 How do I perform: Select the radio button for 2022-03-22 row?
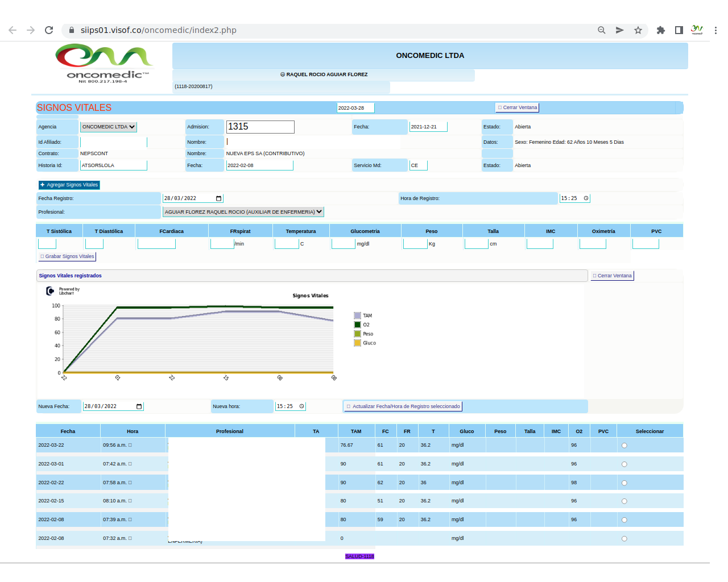click(624, 446)
